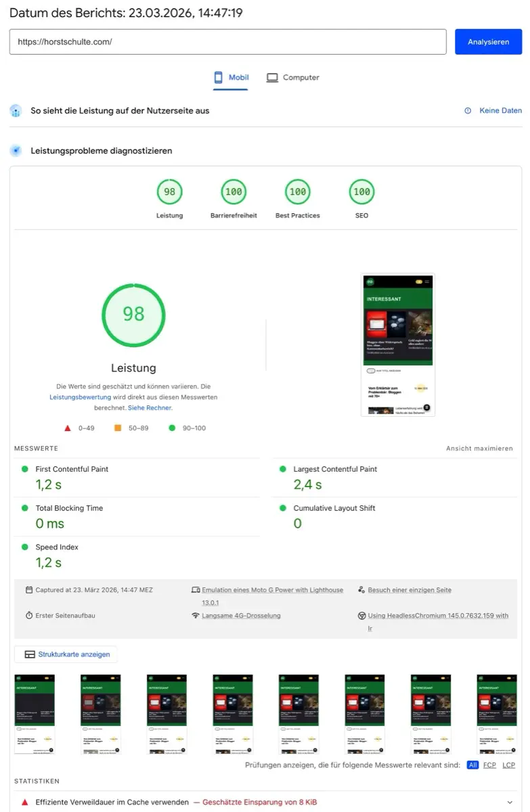Click the Largest Contentful Paint green dot
This screenshot has width=530, height=812.
[x=283, y=469]
